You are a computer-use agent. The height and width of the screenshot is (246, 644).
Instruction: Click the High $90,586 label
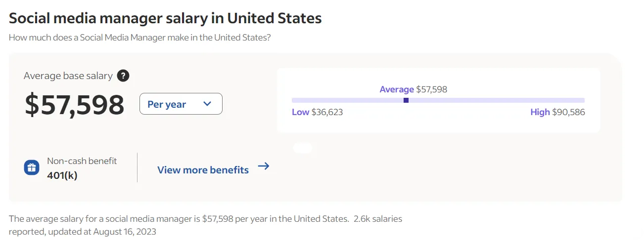(557, 112)
